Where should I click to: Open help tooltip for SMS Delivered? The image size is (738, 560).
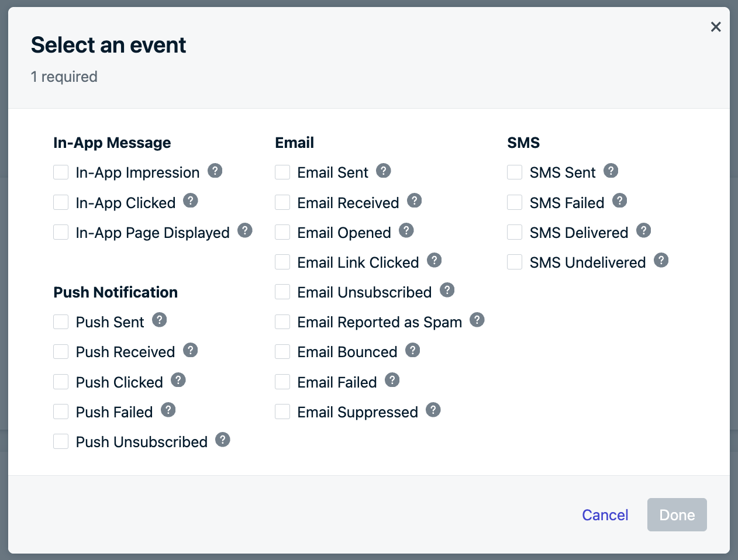pyautogui.click(x=644, y=230)
